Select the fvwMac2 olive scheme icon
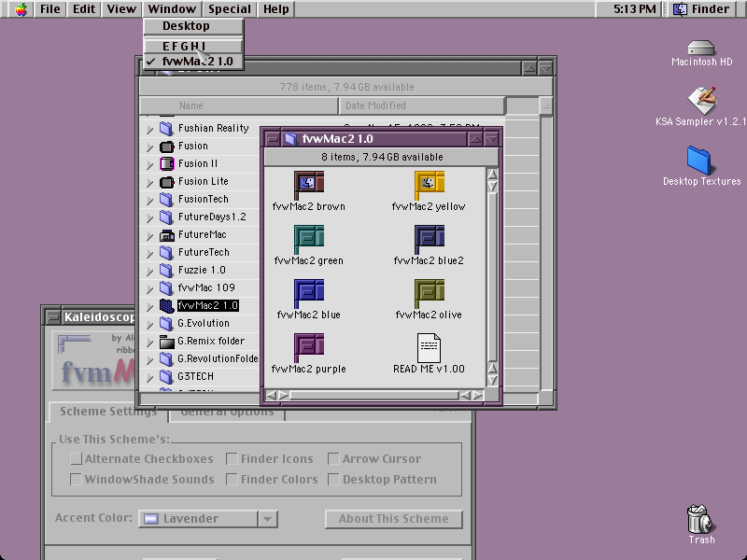 pos(430,293)
